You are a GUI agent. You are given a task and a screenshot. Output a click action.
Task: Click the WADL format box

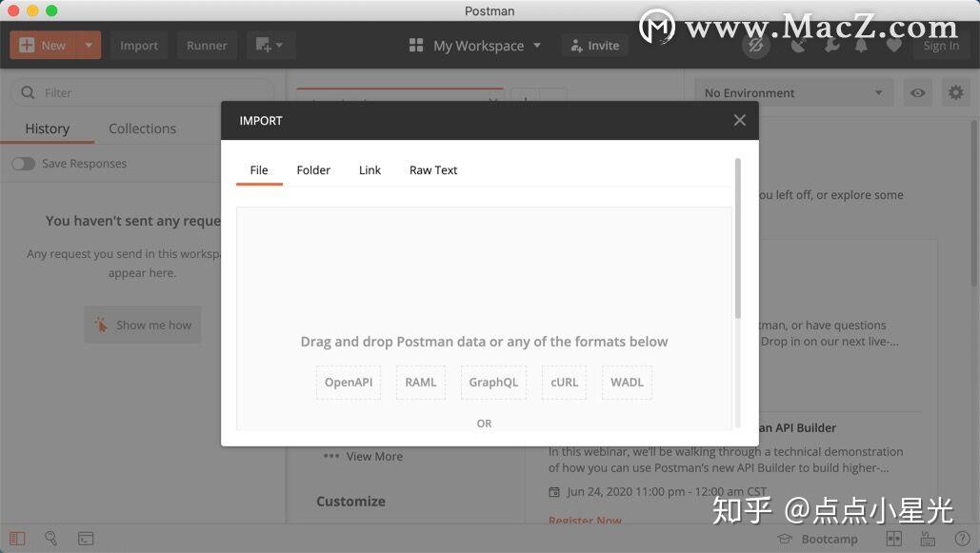pos(627,383)
